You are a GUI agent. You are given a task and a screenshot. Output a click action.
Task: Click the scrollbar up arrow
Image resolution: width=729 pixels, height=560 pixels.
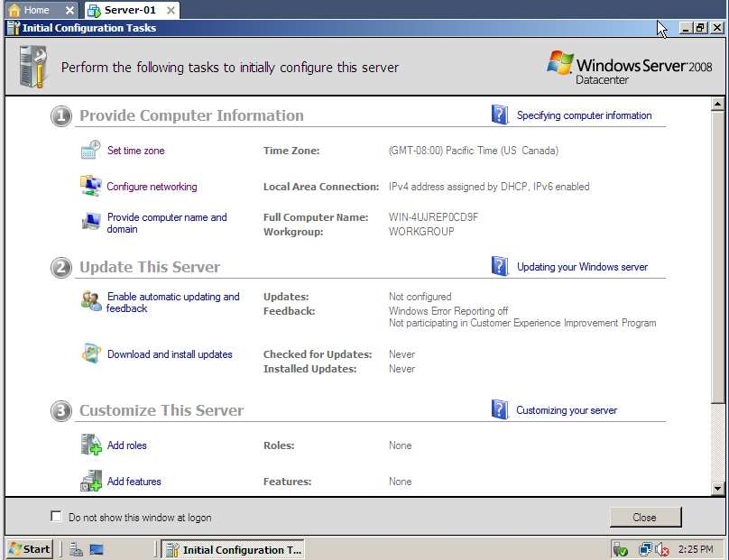coord(717,104)
